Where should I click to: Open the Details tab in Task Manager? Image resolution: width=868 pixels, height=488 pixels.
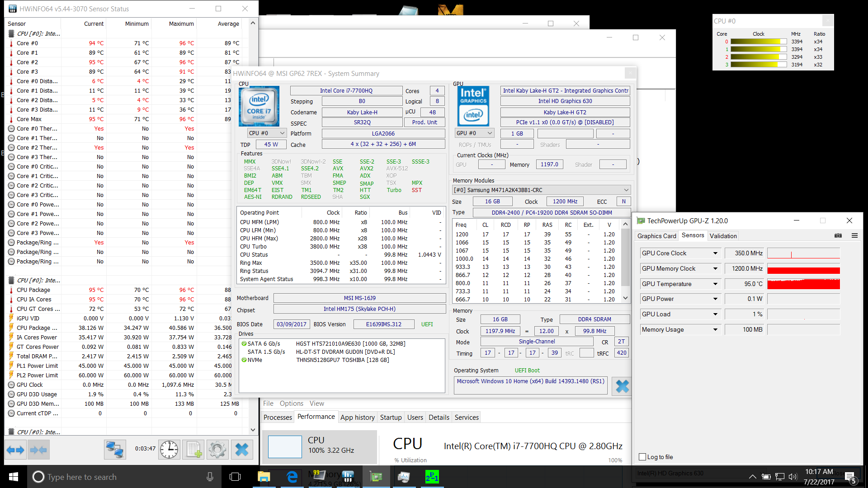point(439,417)
